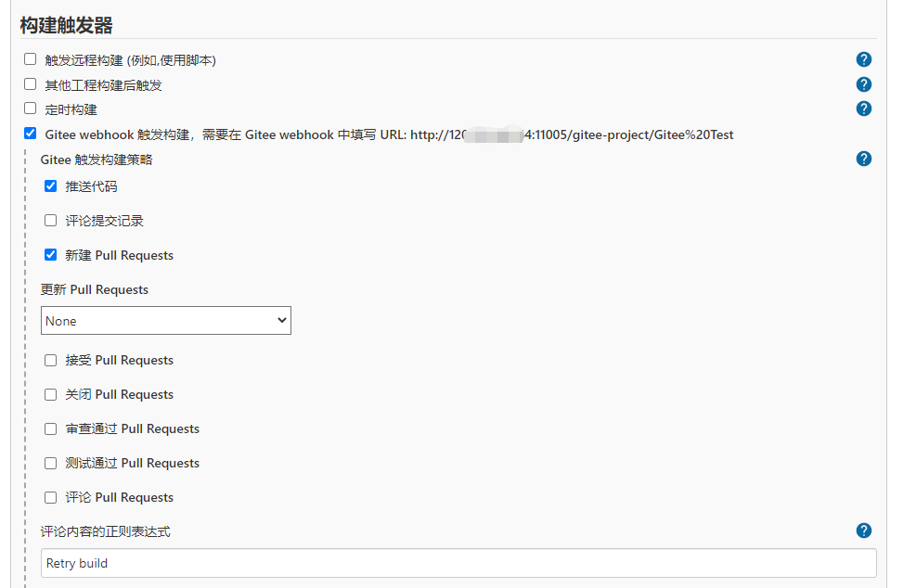Click the Retry build regex input field
This screenshot has height=588, width=903.
pos(458,563)
